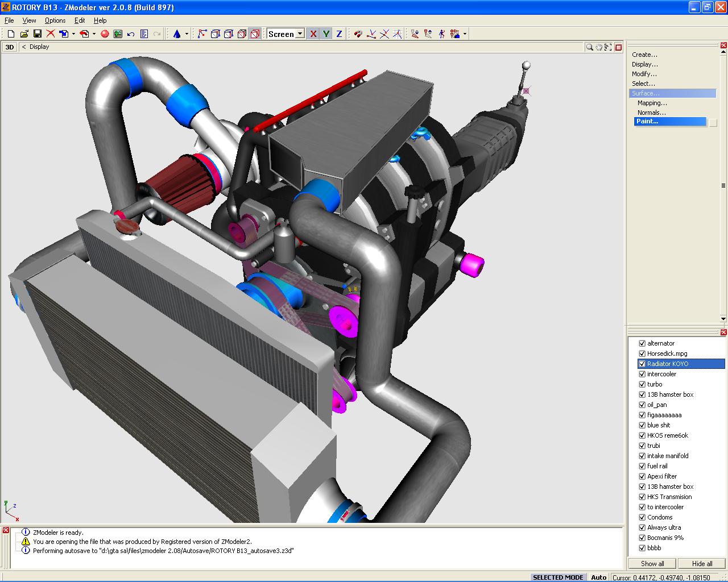Click the selection filter icon with blue dome

pos(455,34)
